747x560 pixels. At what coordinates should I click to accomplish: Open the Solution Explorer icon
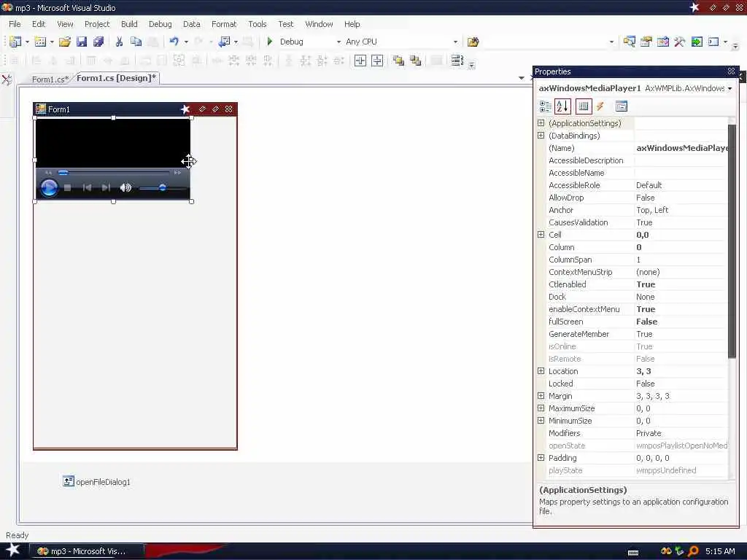pyautogui.click(x=630, y=42)
